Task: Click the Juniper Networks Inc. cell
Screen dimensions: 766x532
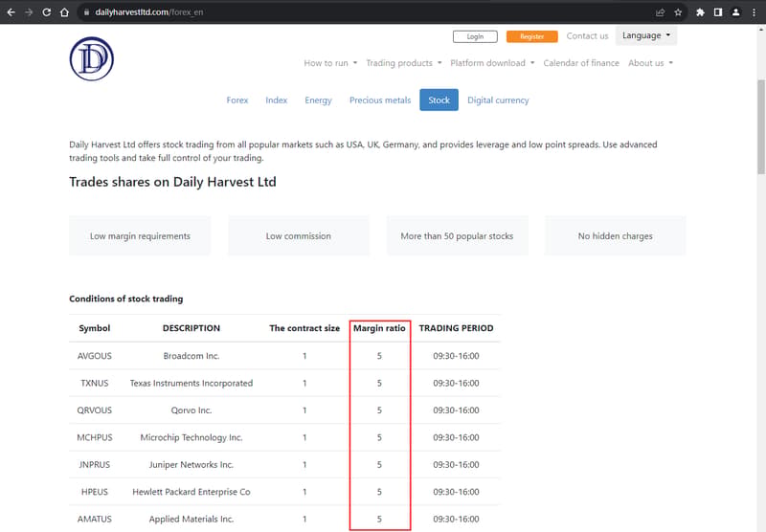Action: 191,465
